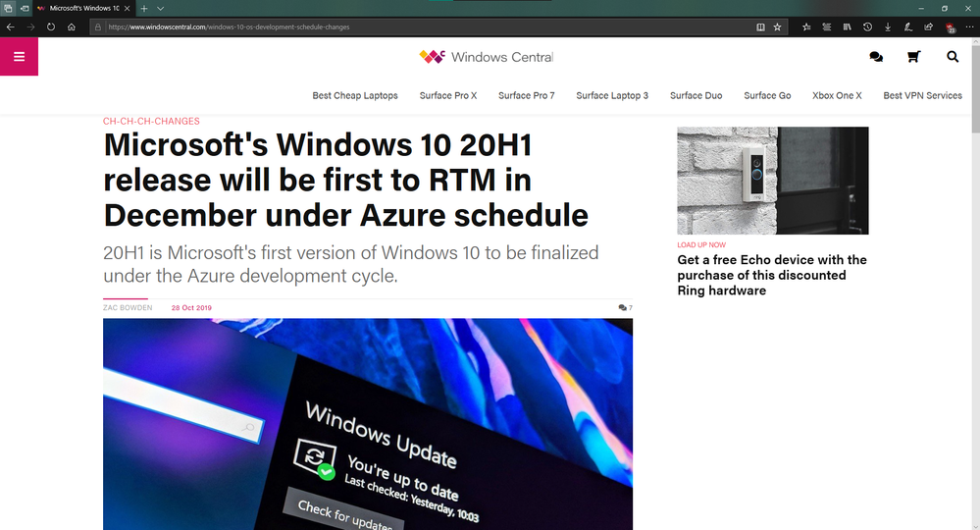
Task: Set these tabs aside
Action: pyautogui.click(x=24, y=8)
